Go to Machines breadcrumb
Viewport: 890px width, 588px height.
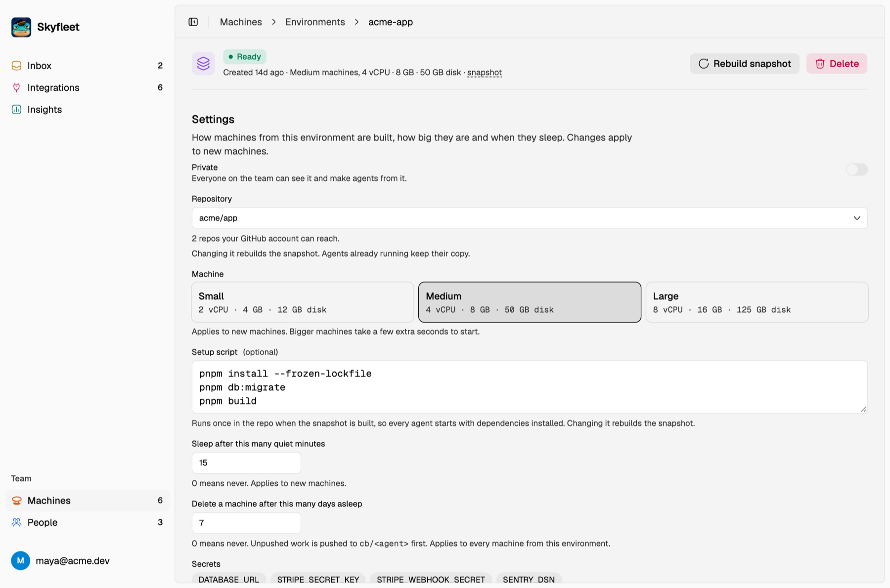[241, 22]
